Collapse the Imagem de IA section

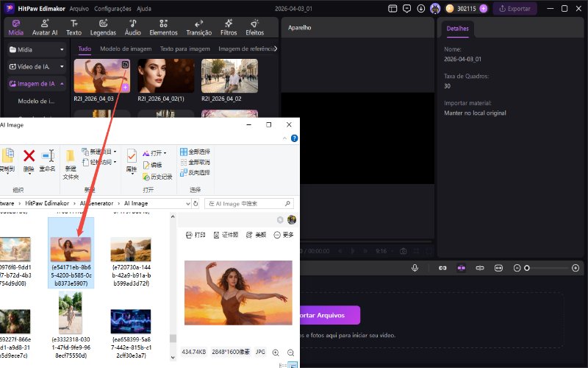[62, 84]
